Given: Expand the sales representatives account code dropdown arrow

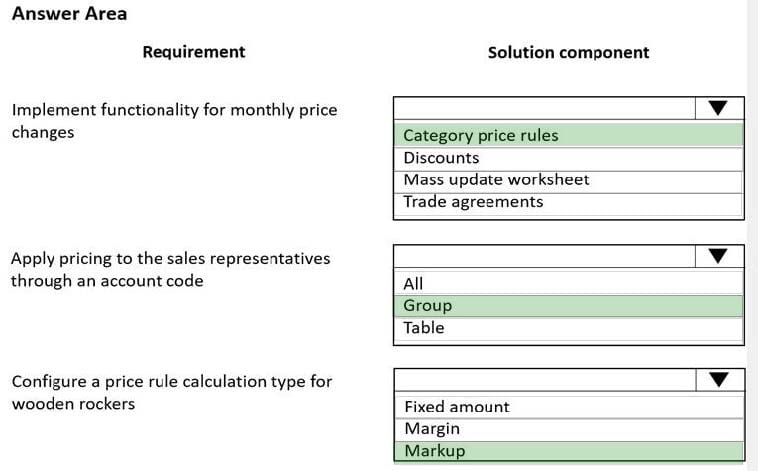Looking at the screenshot, I should point(719,256).
